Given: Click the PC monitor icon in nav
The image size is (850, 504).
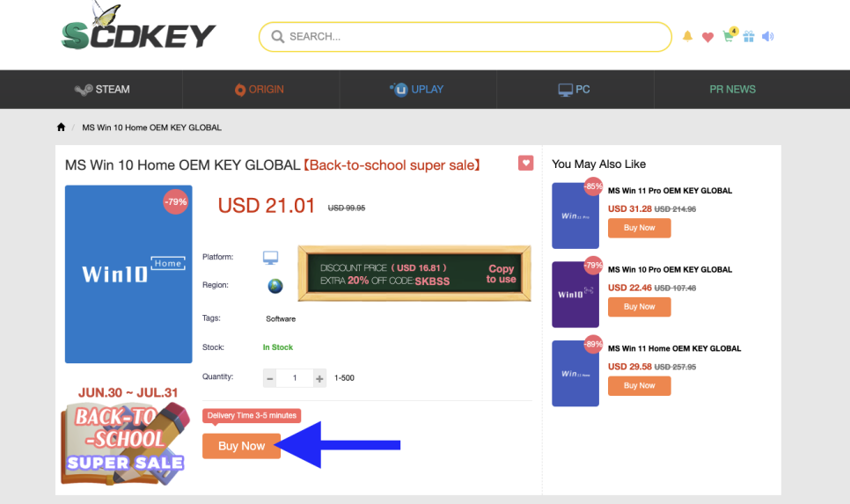Looking at the screenshot, I should pos(566,90).
